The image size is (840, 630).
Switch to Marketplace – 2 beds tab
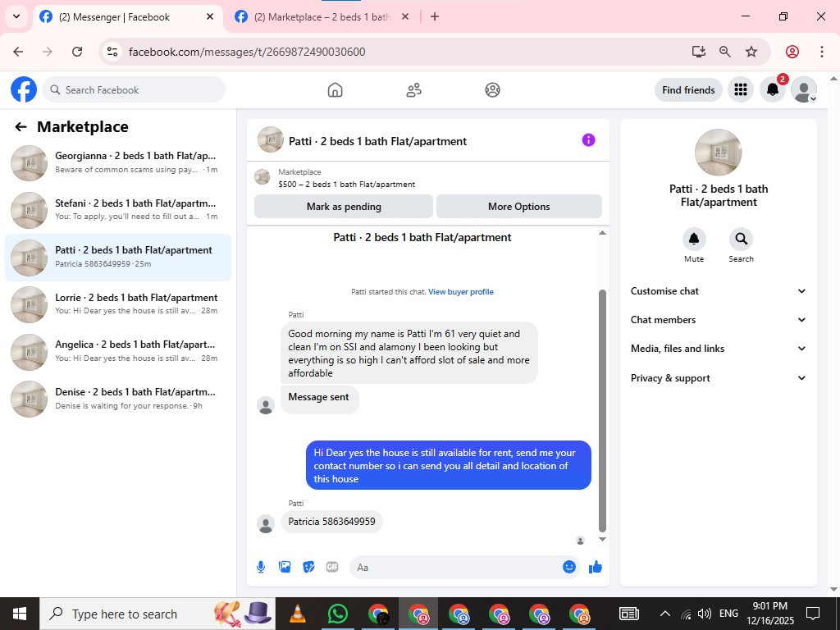click(x=322, y=17)
